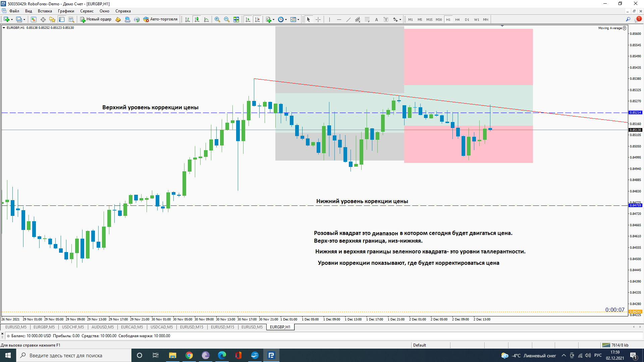
Task: Open Google Chrome from the taskbar
Action: pos(189,355)
